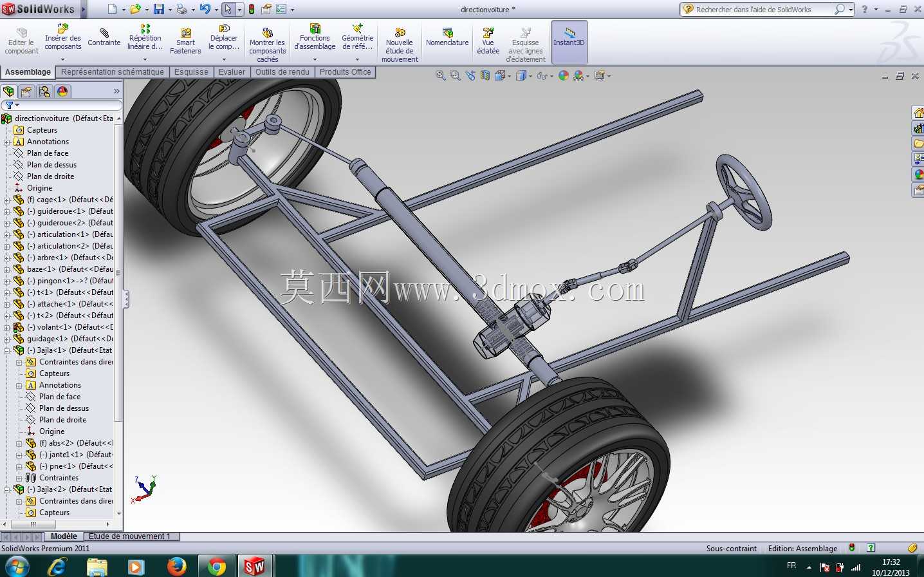The height and width of the screenshot is (577, 924).
Task: Open the Options icon in the quick toolbar
Action: (281, 9)
